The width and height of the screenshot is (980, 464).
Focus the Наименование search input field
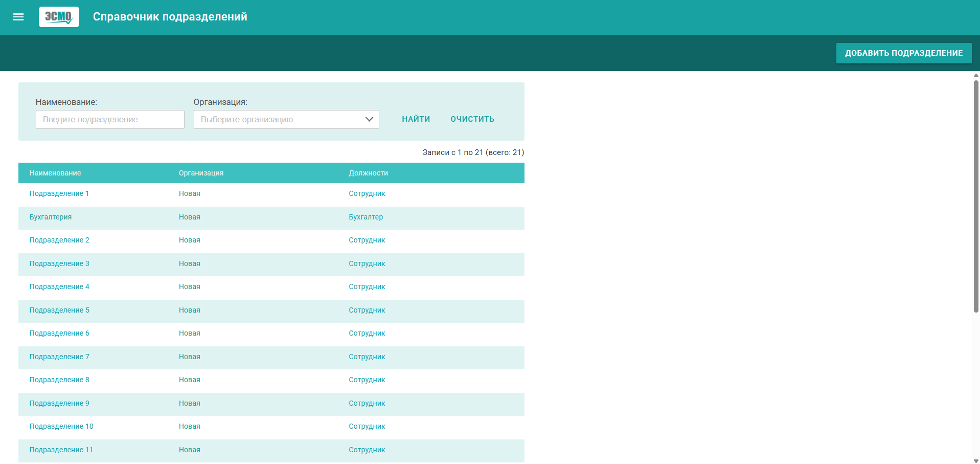(x=110, y=120)
